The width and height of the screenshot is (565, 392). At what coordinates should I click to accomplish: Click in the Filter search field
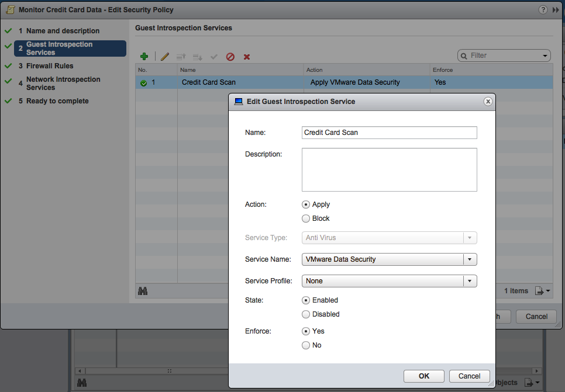tap(504, 56)
